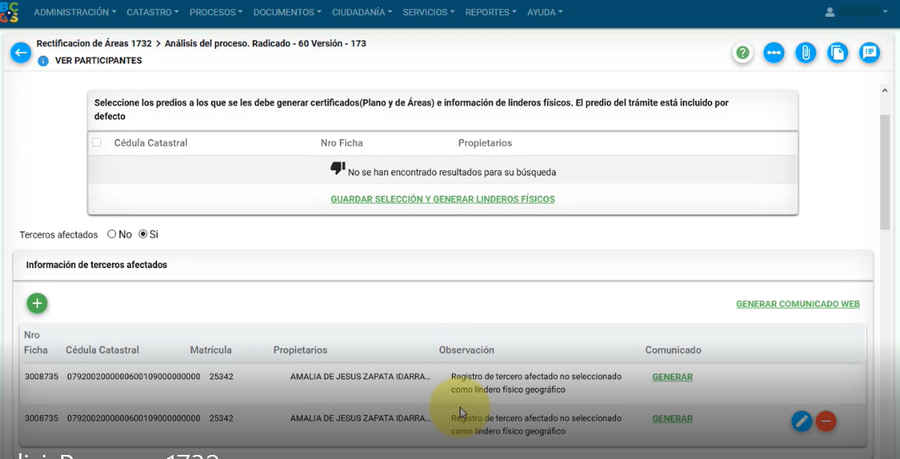Screen dimensions: 900x459
Task: Click the GENERAR COMUNICADO WEB link
Action: click(x=797, y=304)
